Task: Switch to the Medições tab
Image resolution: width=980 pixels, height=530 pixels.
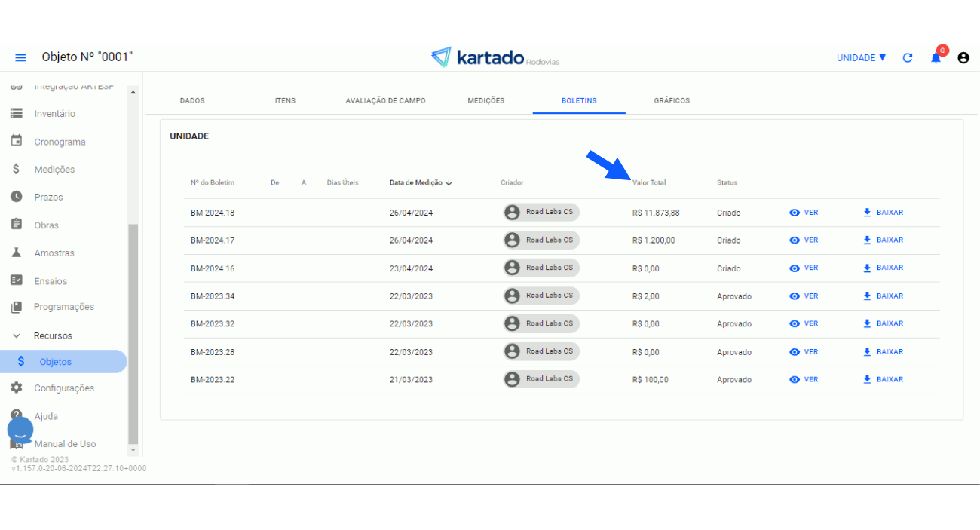Action: point(485,100)
